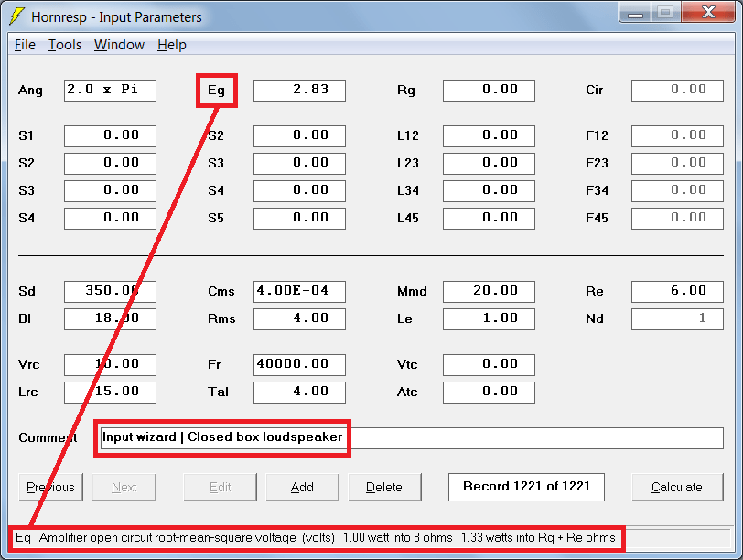The width and height of the screenshot is (743, 560).
Task: Click the L12 value field
Action: click(x=489, y=136)
